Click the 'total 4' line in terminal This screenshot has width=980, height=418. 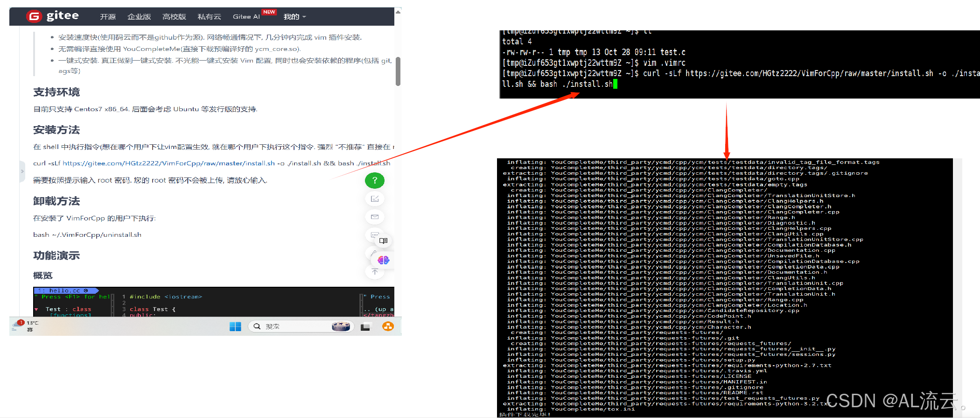coord(517,42)
